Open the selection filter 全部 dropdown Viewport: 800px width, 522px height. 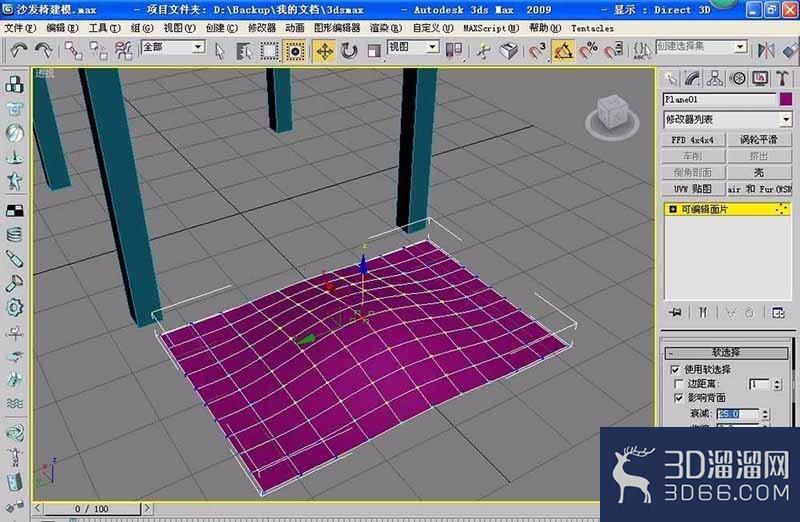pos(198,47)
